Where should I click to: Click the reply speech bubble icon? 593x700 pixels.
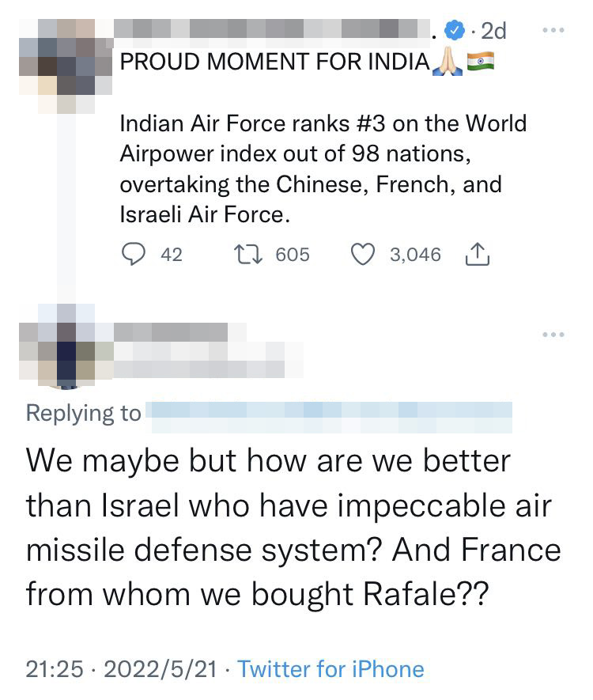(x=134, y=254)
